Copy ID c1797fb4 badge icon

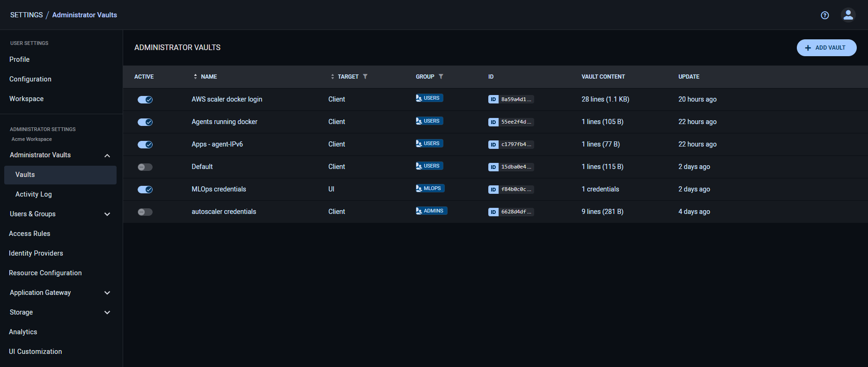click(x=493, y=144)
